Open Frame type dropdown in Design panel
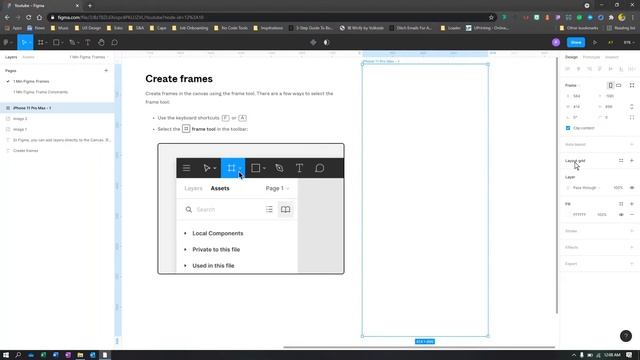The height and width of the screenshot is (360, 640). 573,85
